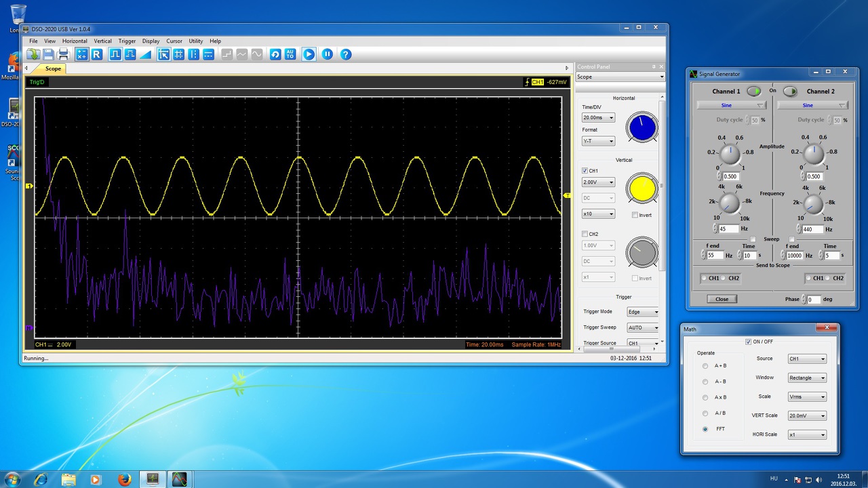
Task: Open help with the question mark icon
Action: [x=346, y=54]
